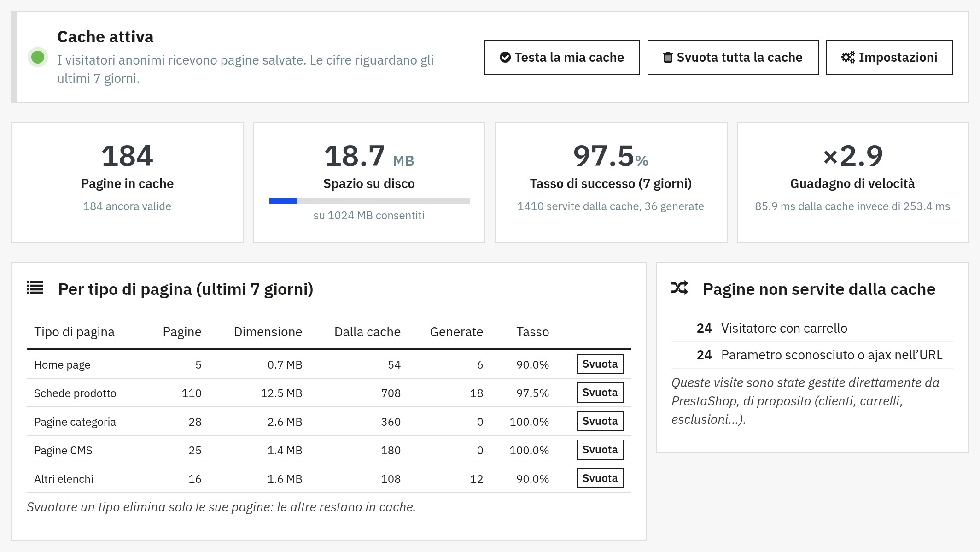Click the list icon beside Per tipo di pagina
Screen dimensions: 980x552
(x=35, y=288)
